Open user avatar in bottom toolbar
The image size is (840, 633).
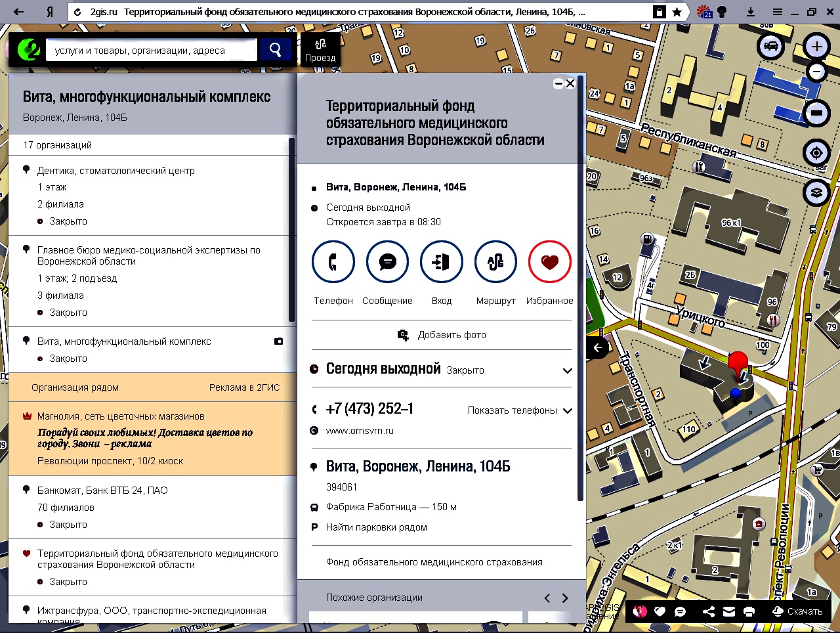(x=640, y=611)
